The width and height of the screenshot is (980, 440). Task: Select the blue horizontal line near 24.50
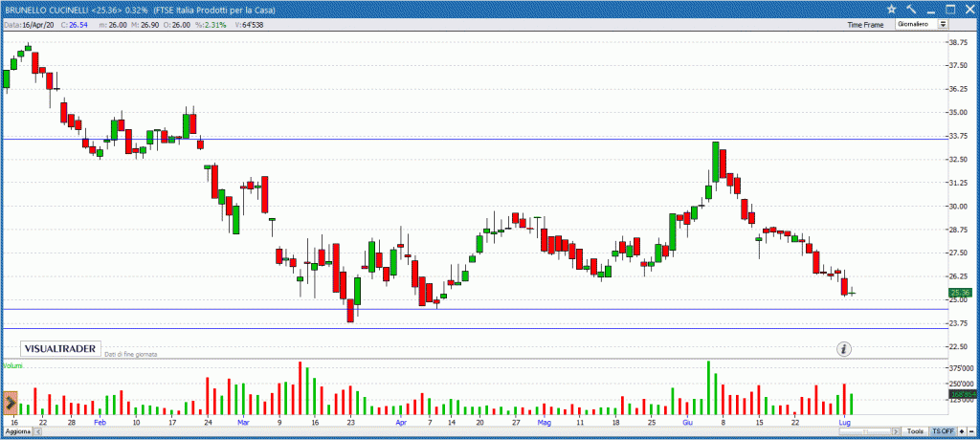[475, 309]
